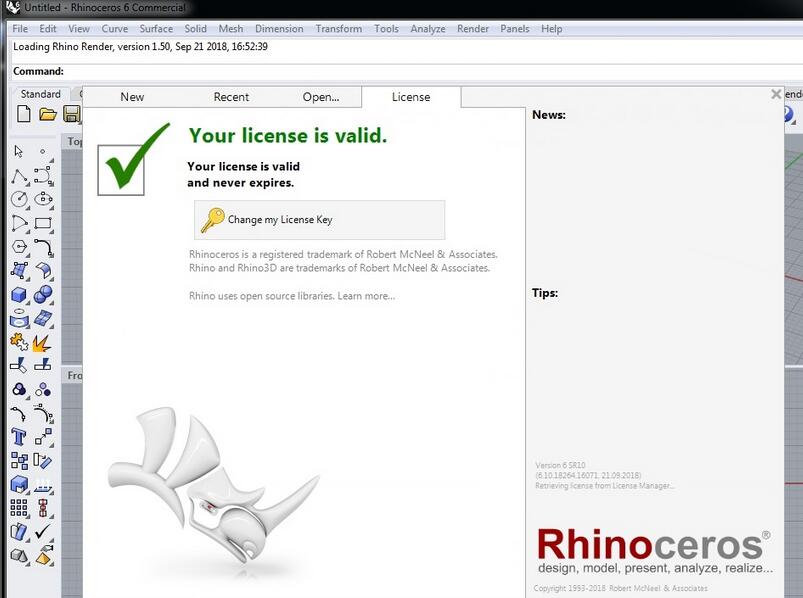Open the View menu

79,29
